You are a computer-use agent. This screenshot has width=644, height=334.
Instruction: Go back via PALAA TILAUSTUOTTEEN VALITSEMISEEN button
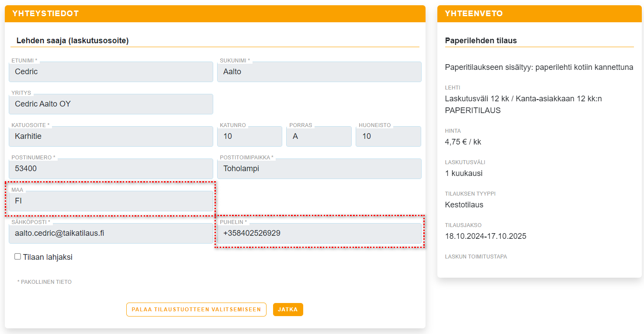click(196, 310)
